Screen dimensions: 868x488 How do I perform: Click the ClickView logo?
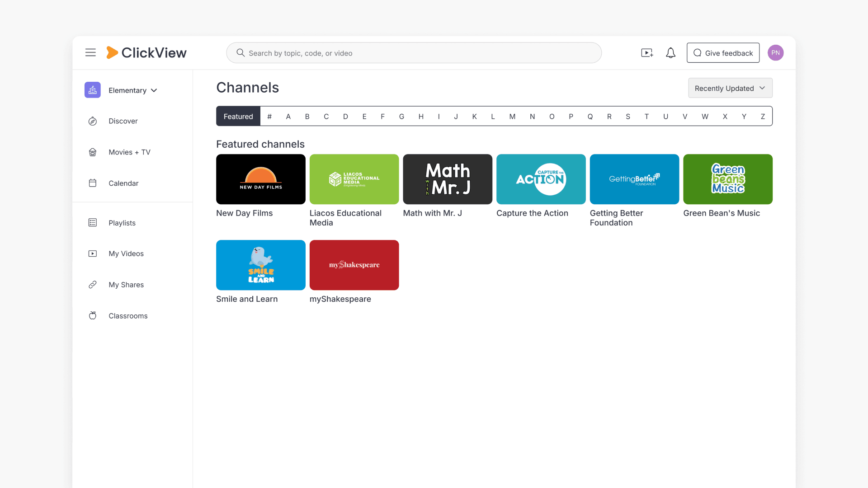146,52
